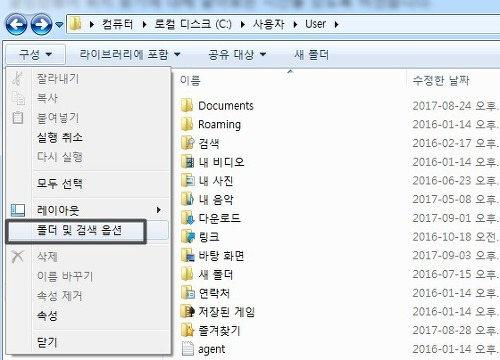Click the Forward navigation arrow
Image resolution: width=500 pixels, height=360 pixels.
click(x=42, y=24)
